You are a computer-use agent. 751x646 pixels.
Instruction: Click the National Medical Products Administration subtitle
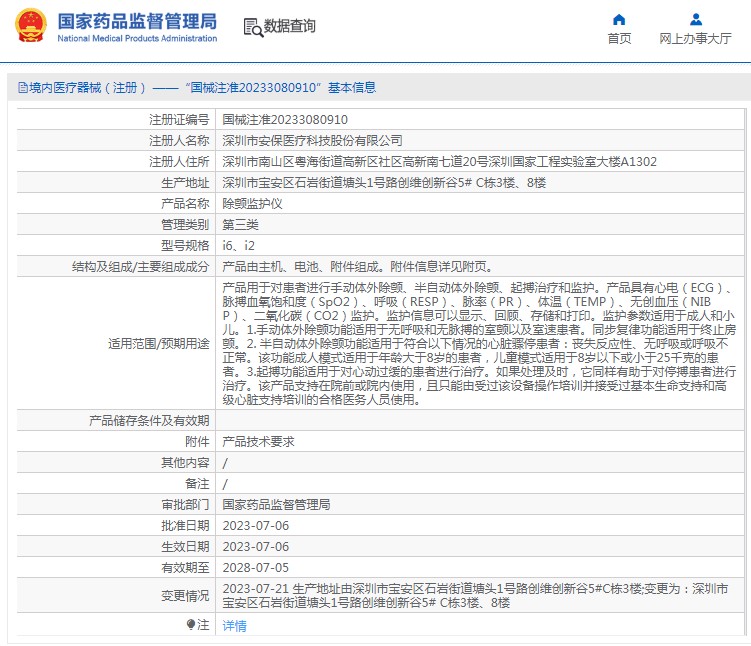click(x=137, y=38)
